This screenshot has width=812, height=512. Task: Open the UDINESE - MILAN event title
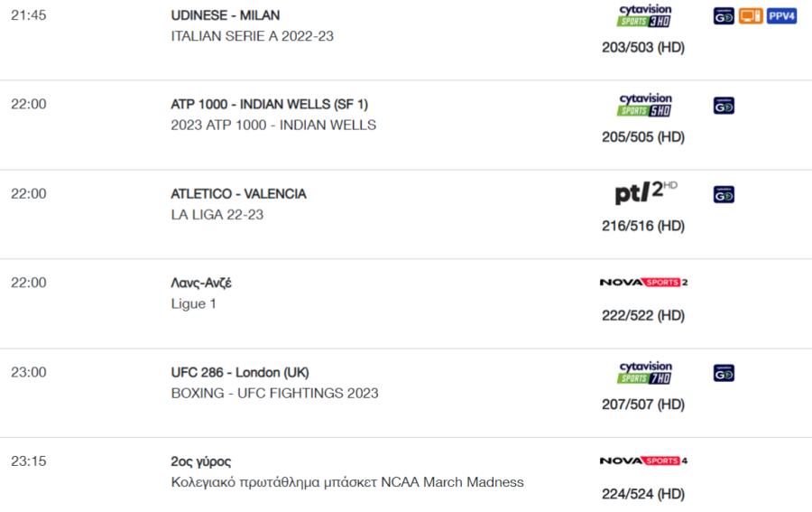pyautogui.click(x=226, y=15)
